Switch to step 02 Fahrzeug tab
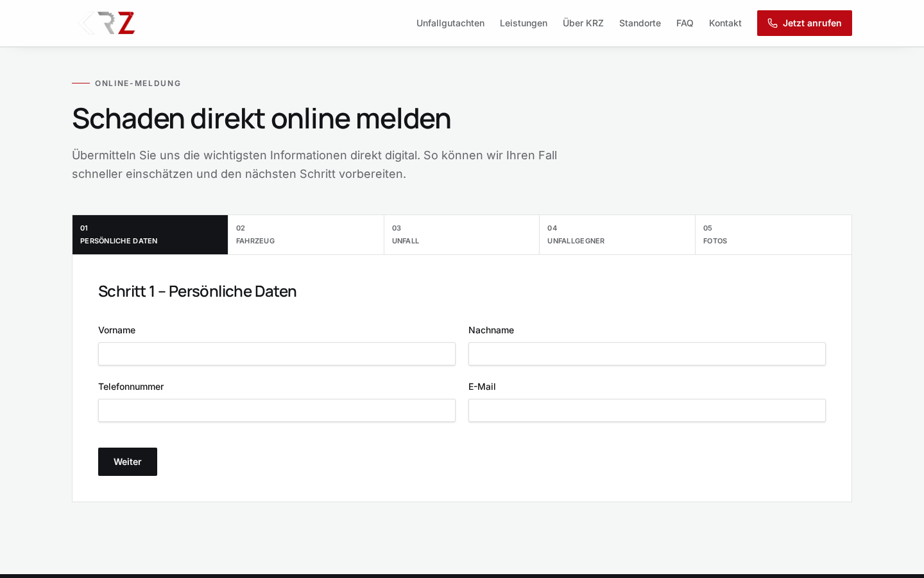 (x=306, y=234)
